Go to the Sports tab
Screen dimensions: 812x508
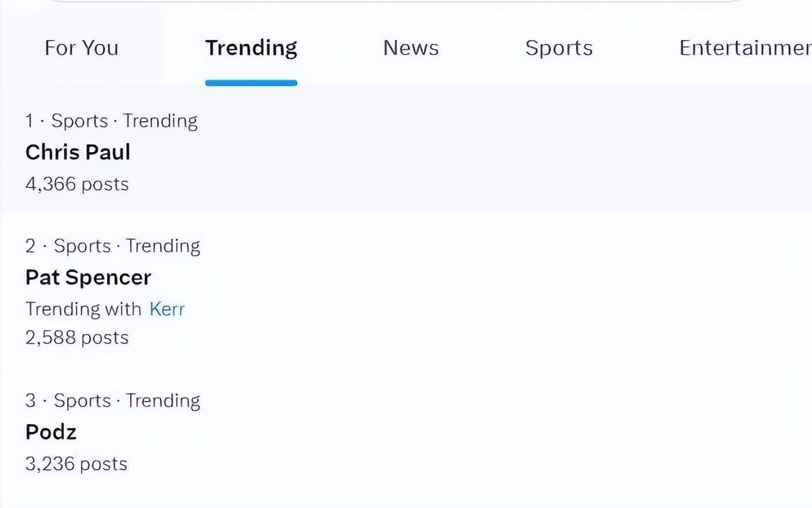(x=559, y=48)
